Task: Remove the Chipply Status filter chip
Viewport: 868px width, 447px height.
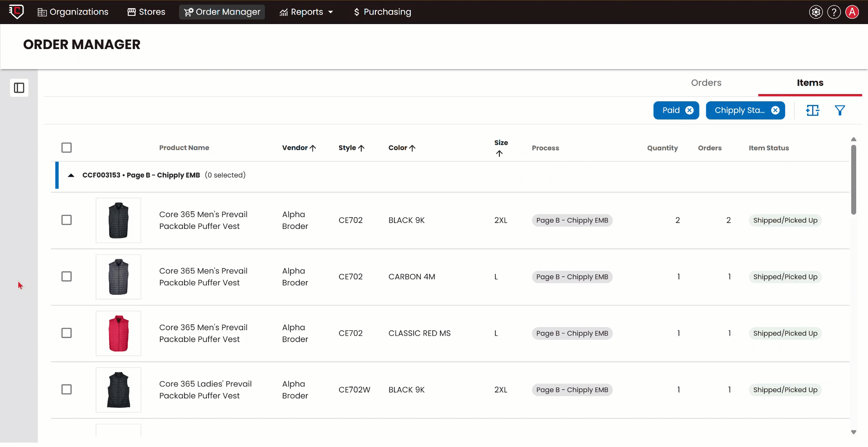Action: click(x=775, y=110)
